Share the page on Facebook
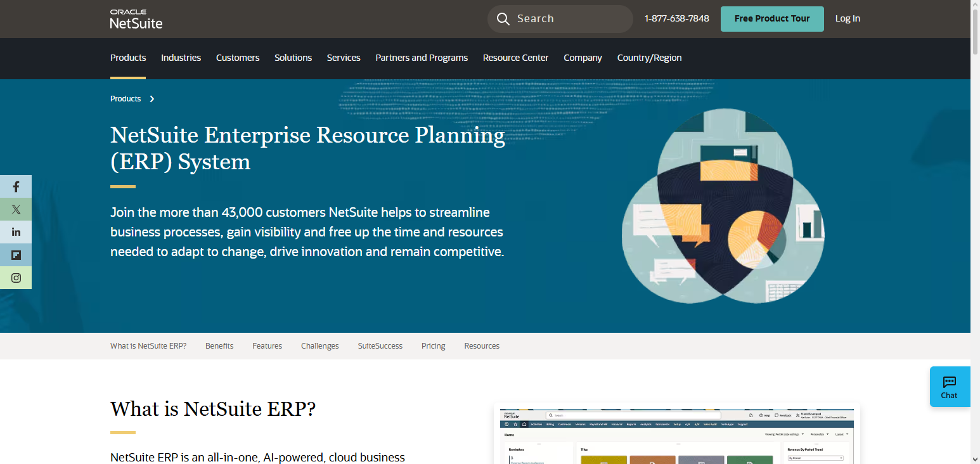Image resolution: width=980 pixels, height=464 pixels. (16, 186)
